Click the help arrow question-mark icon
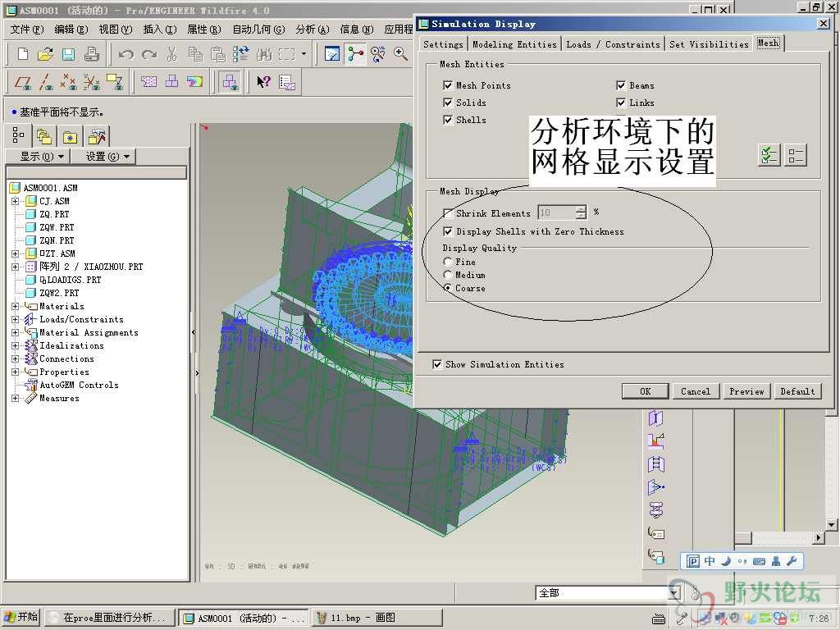Image resolution: width=840 pixels, height=630 pixels. pyautogui.click(x=263, y=82)
